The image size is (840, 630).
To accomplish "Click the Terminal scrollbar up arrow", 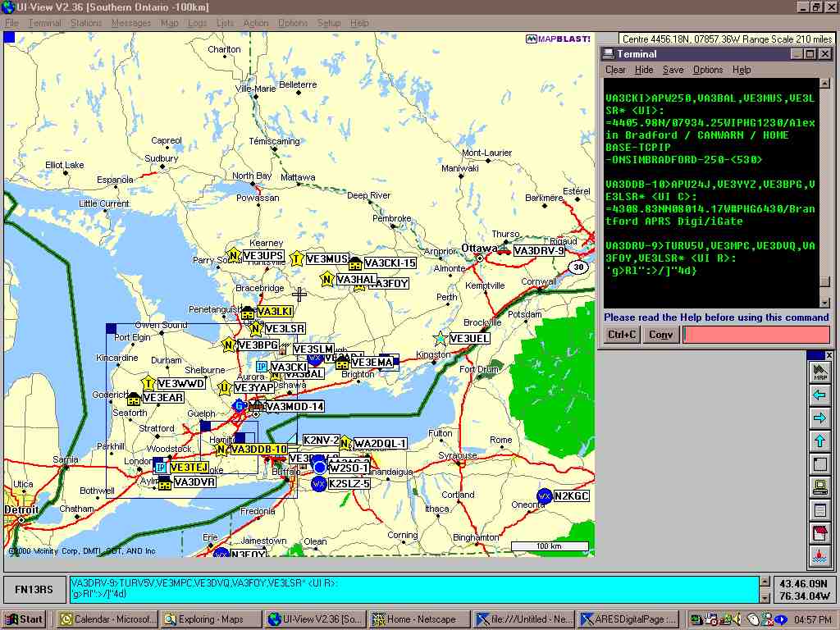I will (824, 83).
